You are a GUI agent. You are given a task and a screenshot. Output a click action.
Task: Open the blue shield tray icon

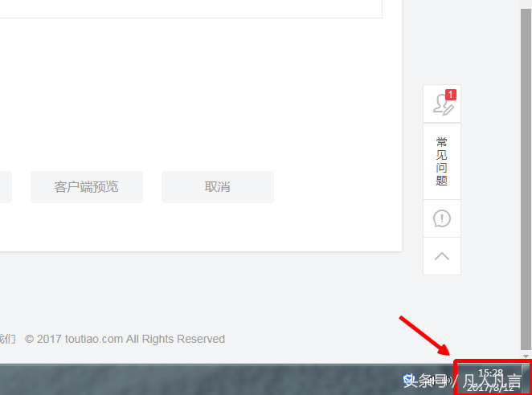[408, 380]
